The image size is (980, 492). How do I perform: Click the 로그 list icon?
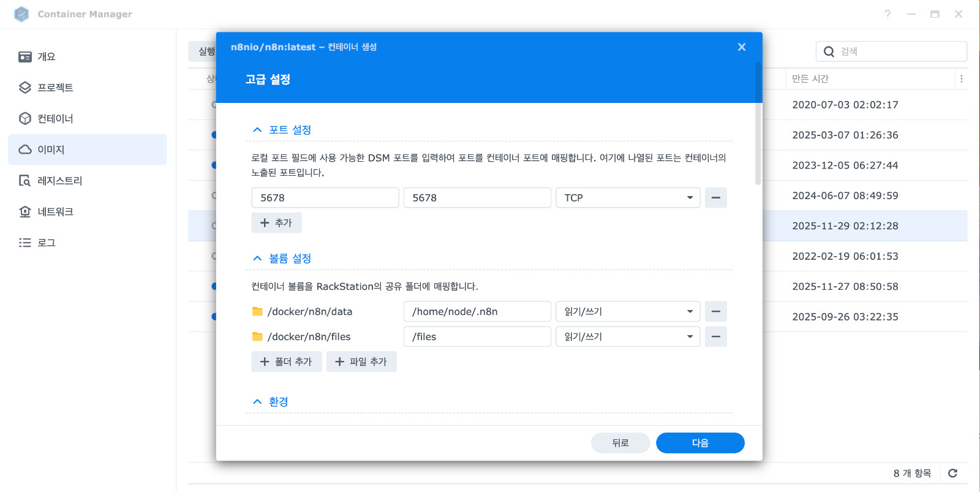click(x=25, y=243)
